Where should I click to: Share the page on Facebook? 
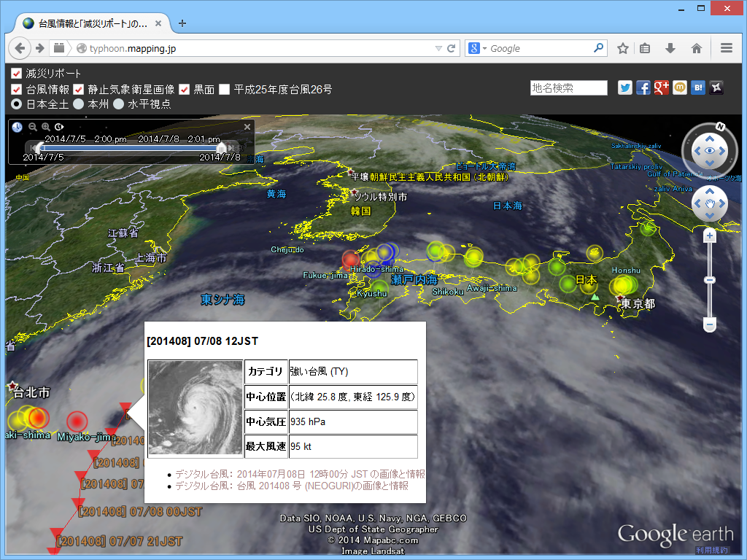[643, 87]
